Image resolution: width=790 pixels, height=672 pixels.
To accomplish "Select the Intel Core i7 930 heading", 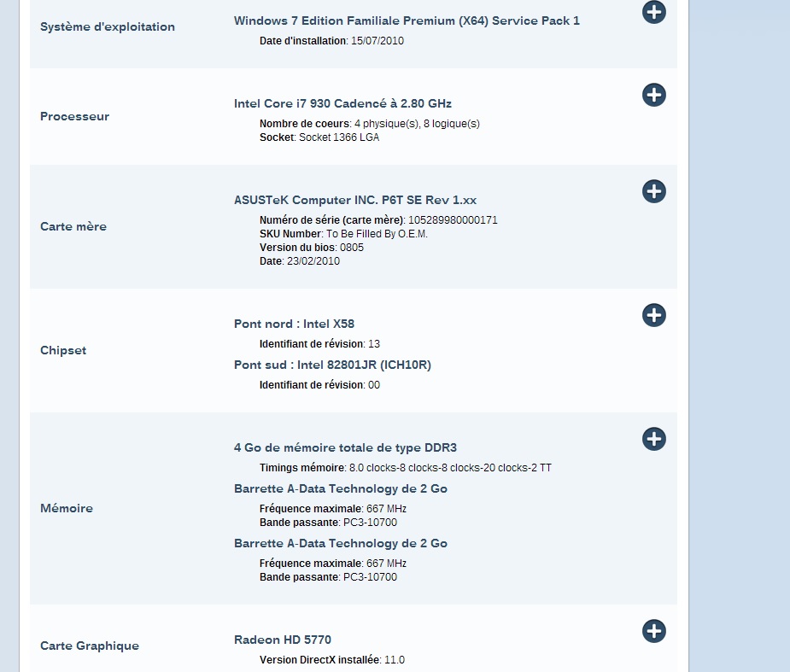I will click(342, 103).
